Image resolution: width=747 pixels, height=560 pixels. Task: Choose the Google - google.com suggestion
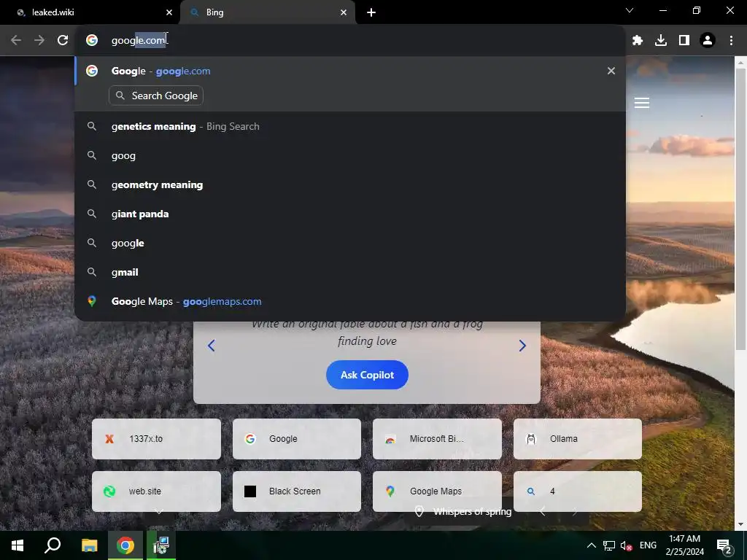[x=350, y=71]
